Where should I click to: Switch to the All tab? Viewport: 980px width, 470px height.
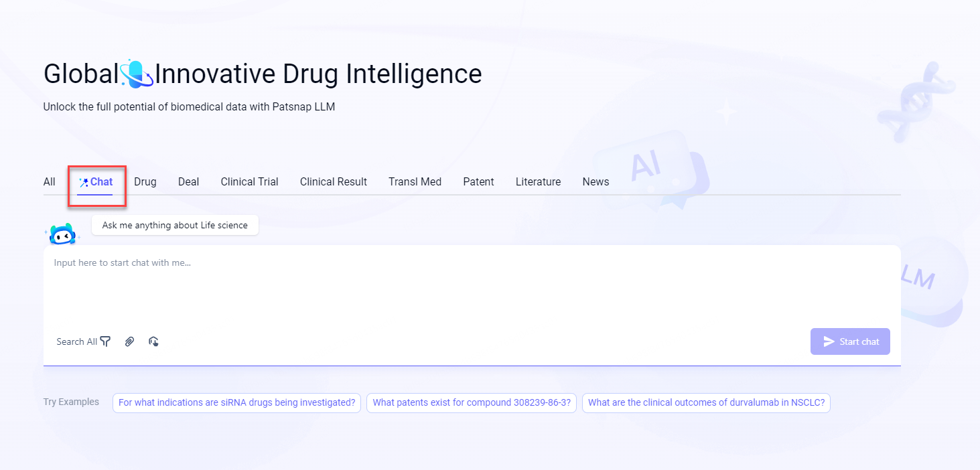click(x=50, y=181)
